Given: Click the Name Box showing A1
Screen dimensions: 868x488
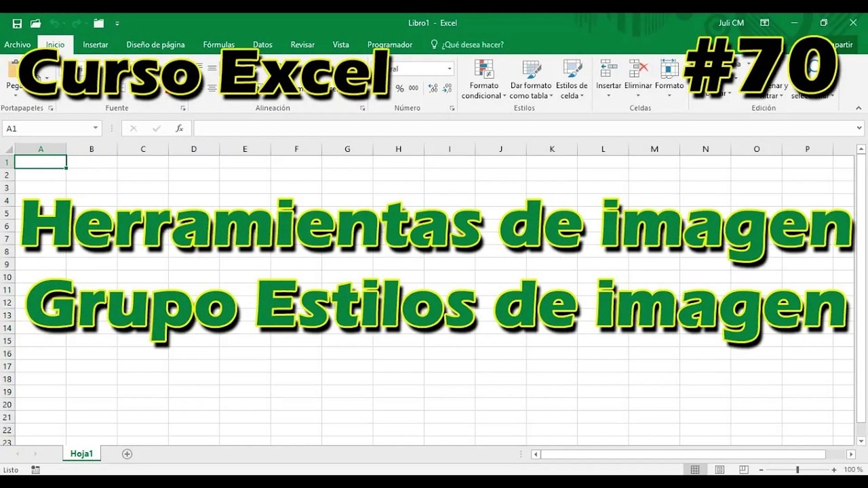Looking at the screenshot, I should [46, 128].
